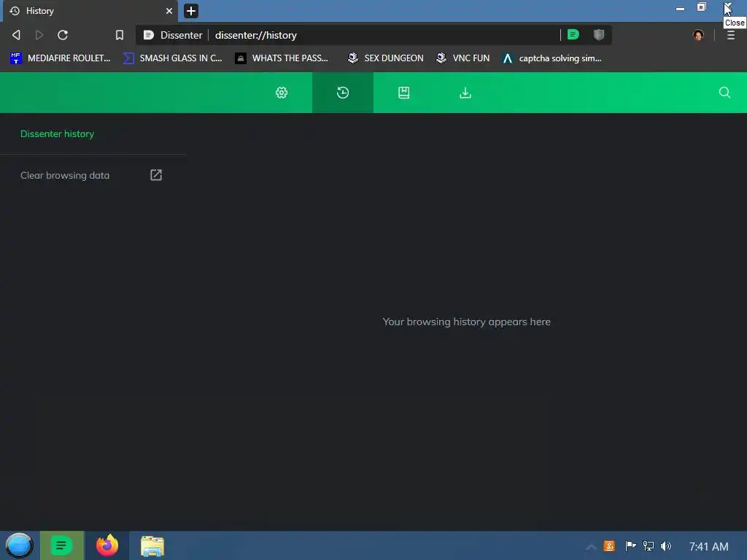Select Dissenter history in the sidebar

click(x=57, y=134)
